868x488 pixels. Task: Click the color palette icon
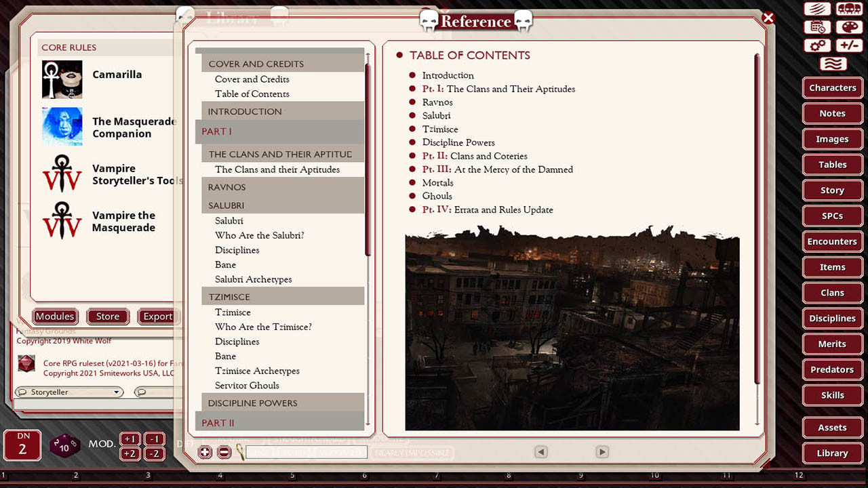(x=849, y=27)
